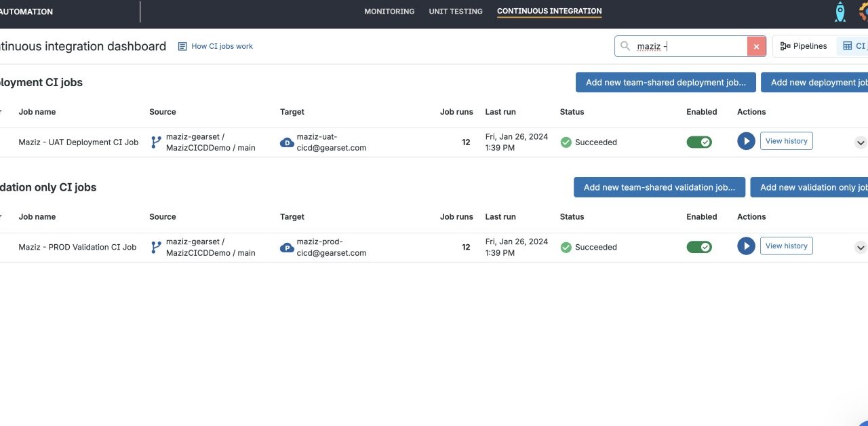The width and height of the screenshot is (868, 426).
Task: Click the magnifier icon in the search box
Action: coord(625,46)
